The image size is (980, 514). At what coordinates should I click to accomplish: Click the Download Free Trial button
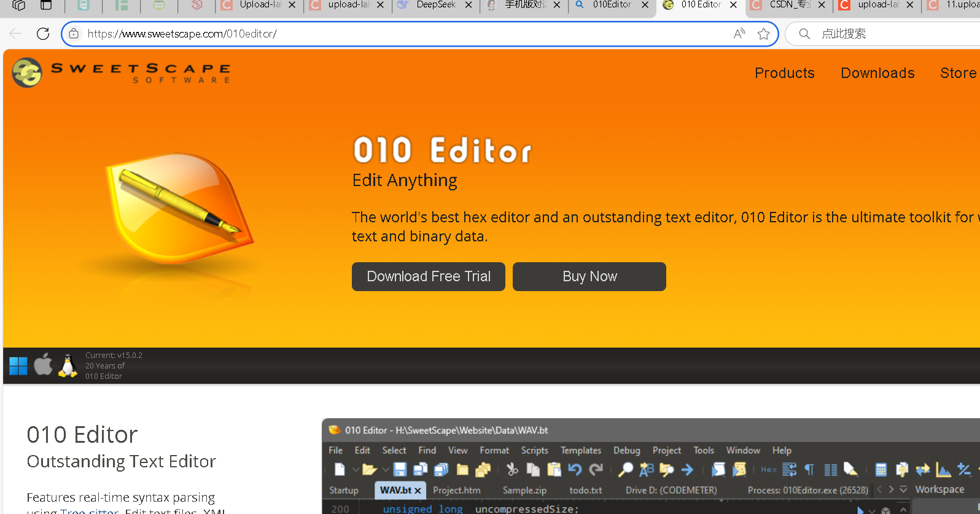[429, 276]
